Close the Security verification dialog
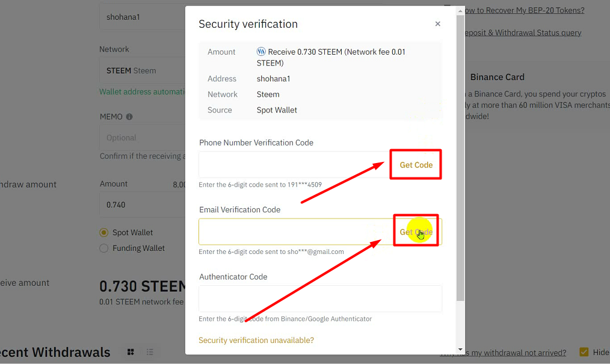 [x=438, y=24]
